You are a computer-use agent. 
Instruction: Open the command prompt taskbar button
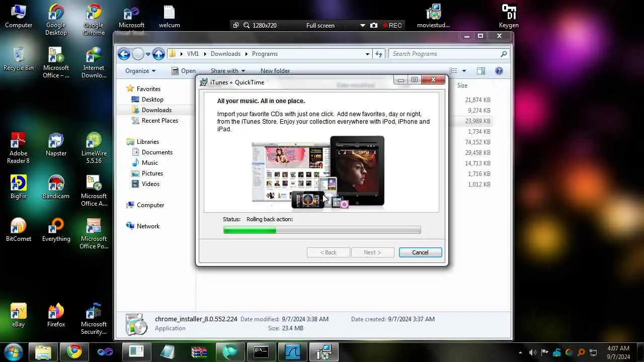point(261,351)
